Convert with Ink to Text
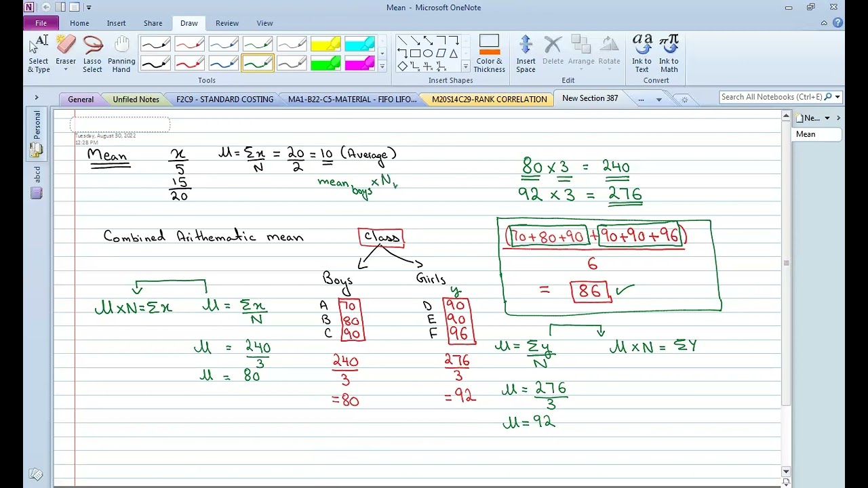 (x=642, y=54)
